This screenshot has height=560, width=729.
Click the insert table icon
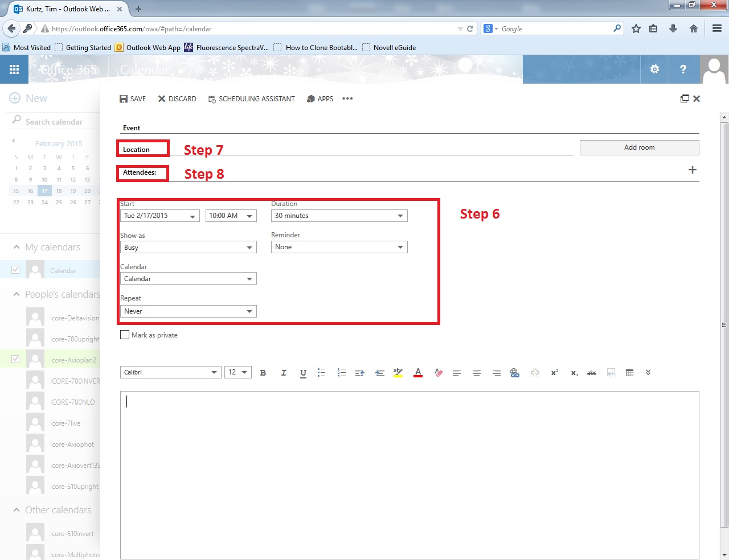pos(629,373)
